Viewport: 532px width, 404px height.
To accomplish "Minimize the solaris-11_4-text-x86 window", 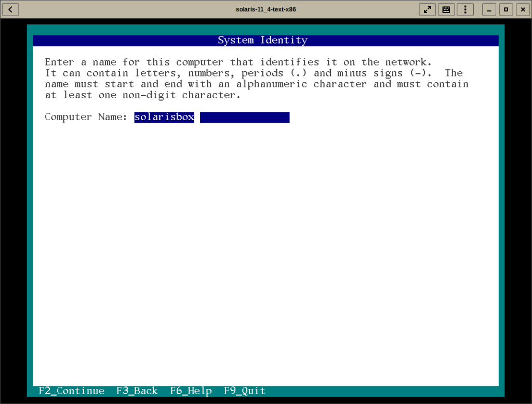I will coord(489,9).
